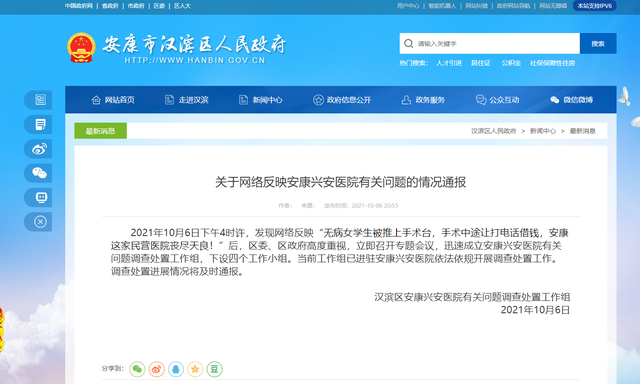Open 新闻中心 breadcrumb link

click(543, 131)
